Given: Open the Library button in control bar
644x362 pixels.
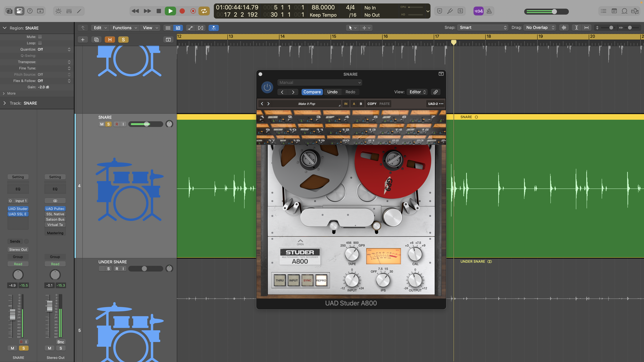Looking at the screenshot, I should pyautogui.click(x=9, y=11).
